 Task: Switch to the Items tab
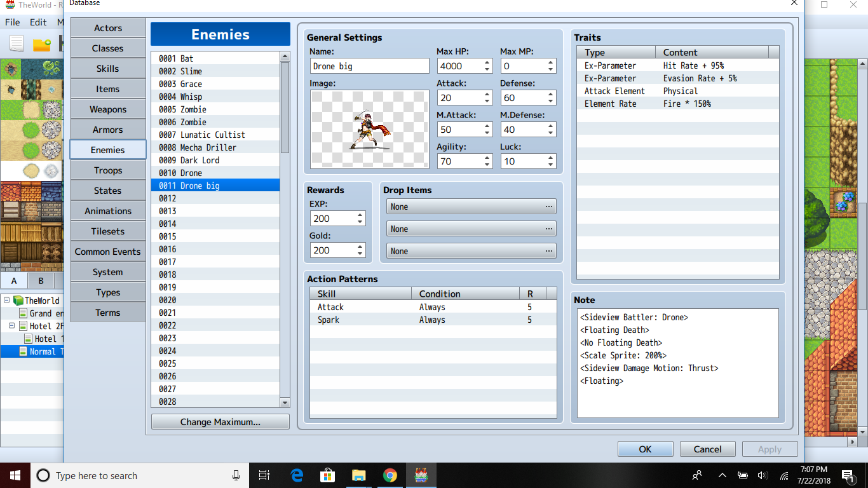(108, 89)
